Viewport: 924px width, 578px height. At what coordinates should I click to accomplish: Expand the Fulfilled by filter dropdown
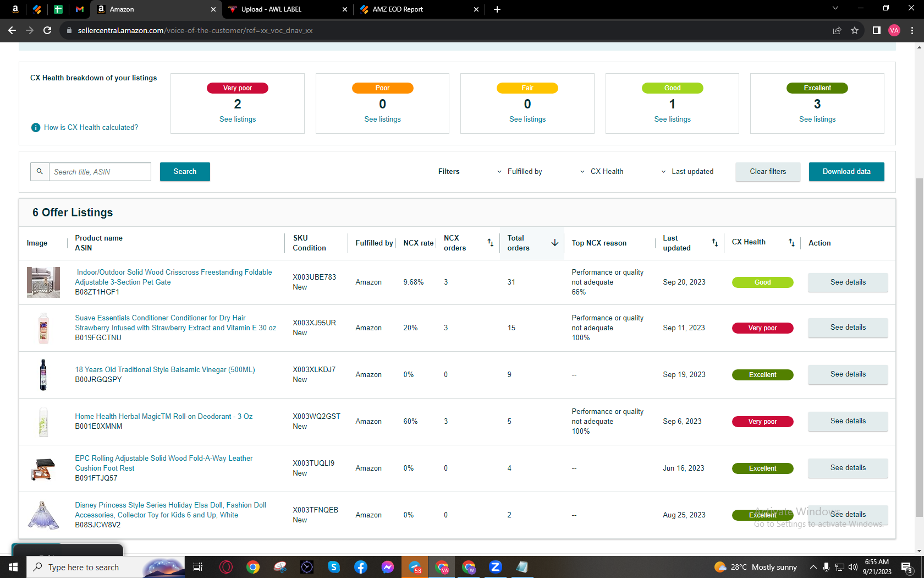[519, 172]
